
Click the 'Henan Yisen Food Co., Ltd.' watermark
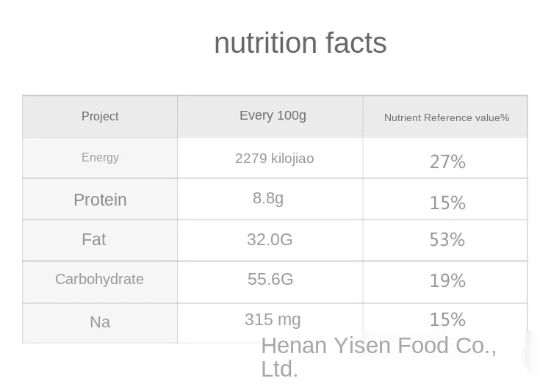(379, 357)
